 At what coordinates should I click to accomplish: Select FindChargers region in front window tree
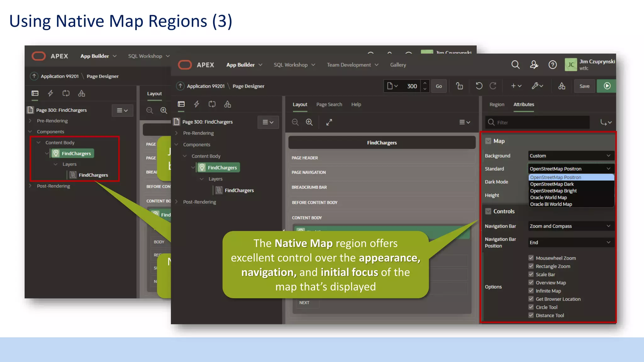coord(219,167)
